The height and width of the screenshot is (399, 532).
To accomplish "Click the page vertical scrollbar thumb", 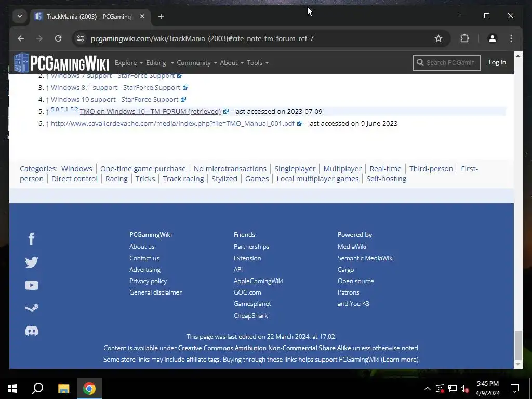I will pyautogui.click(x=518, y=345).
